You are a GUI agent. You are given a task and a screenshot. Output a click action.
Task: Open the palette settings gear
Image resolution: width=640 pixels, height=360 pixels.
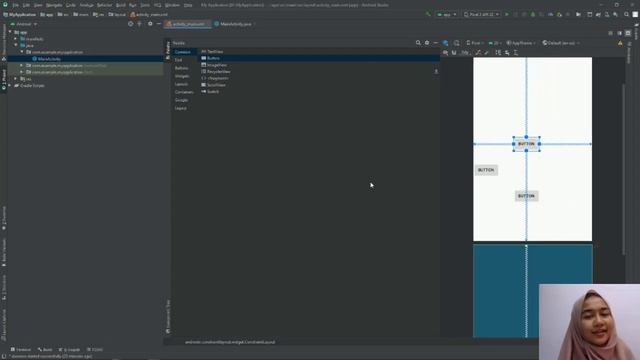pyautogui.click(x=427, y=43)
